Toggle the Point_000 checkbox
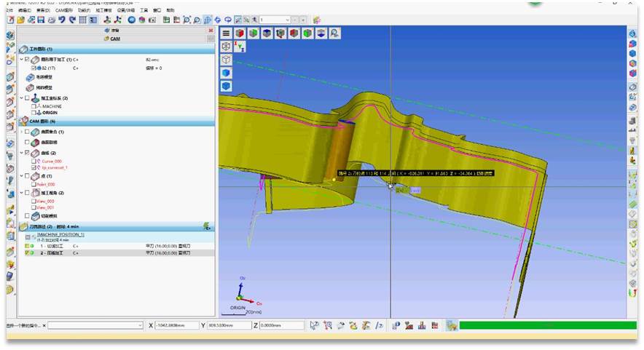Viewport: 644px width, 350px height. coord(34,184)
